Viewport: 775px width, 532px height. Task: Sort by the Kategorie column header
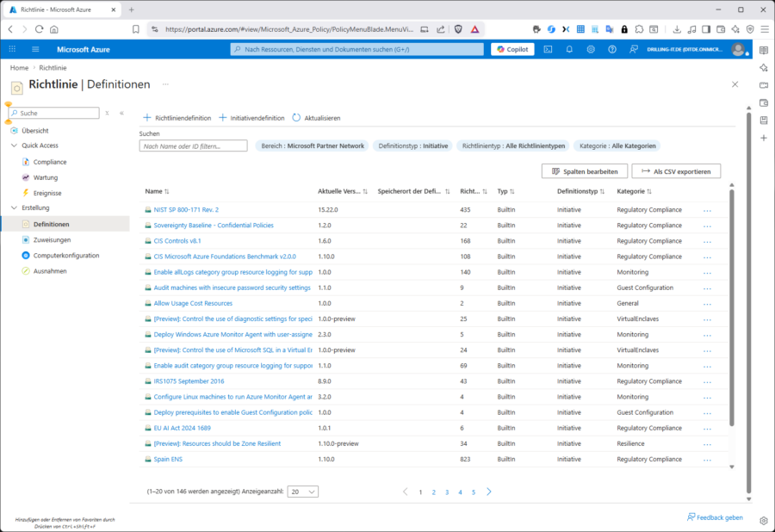(x=634, y=191)
